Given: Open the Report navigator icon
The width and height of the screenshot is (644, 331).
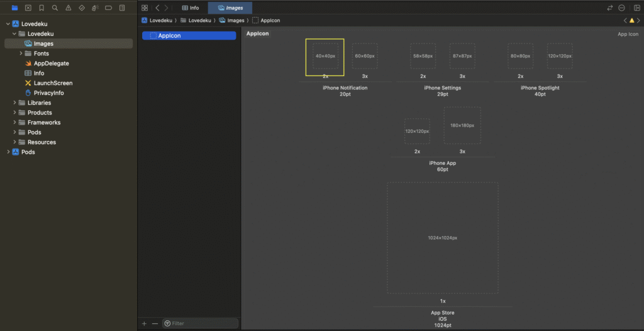Looking at the screenshot, I should (x=121, y=8).
